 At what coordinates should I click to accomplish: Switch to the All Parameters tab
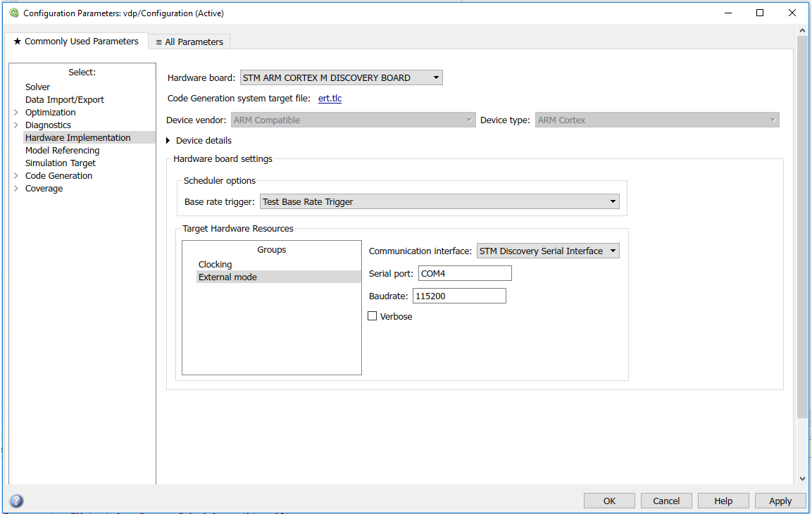coord(189,42)
